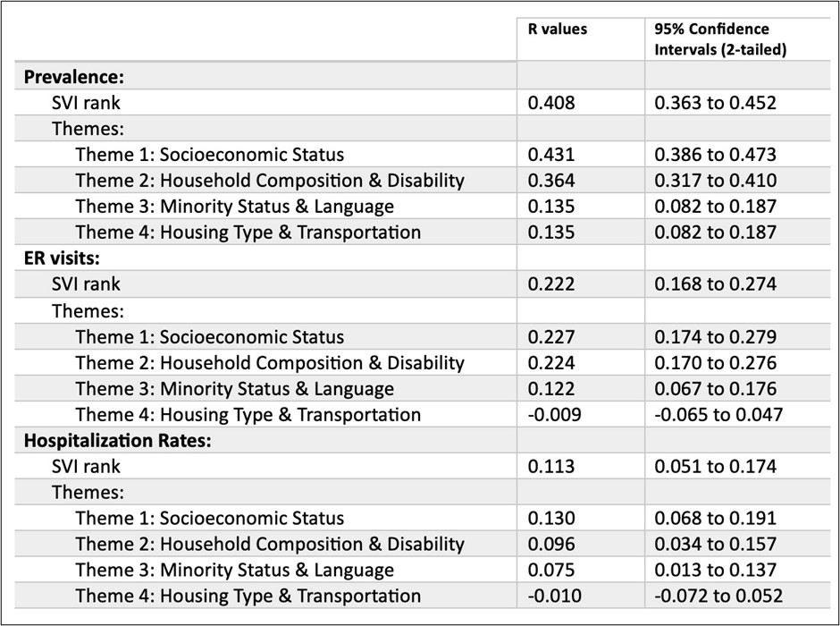
Task: Click the R value 0.408 cell
Action: click(551, 103)
